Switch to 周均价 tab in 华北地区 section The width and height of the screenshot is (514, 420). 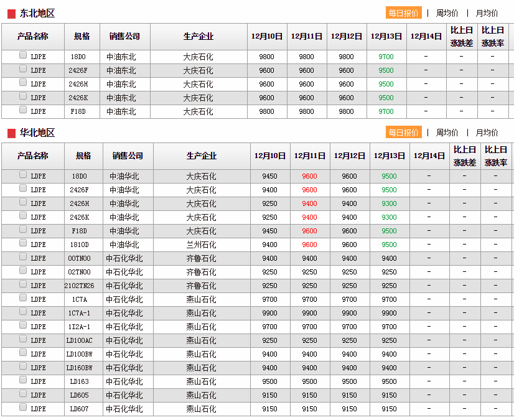click(447, 133)
